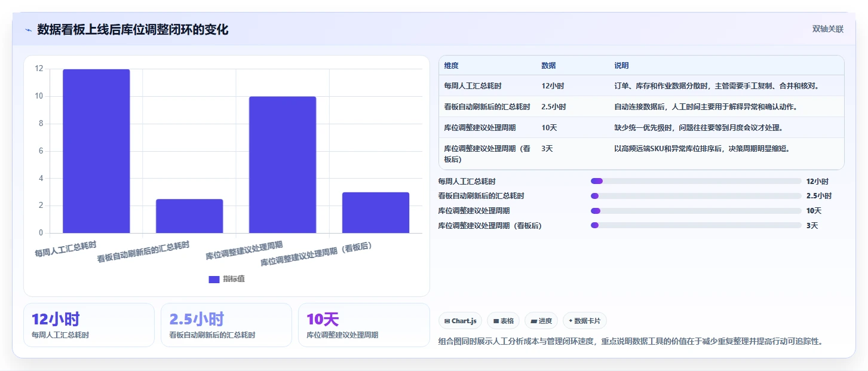Click the 10天 data card

(364, 325)
